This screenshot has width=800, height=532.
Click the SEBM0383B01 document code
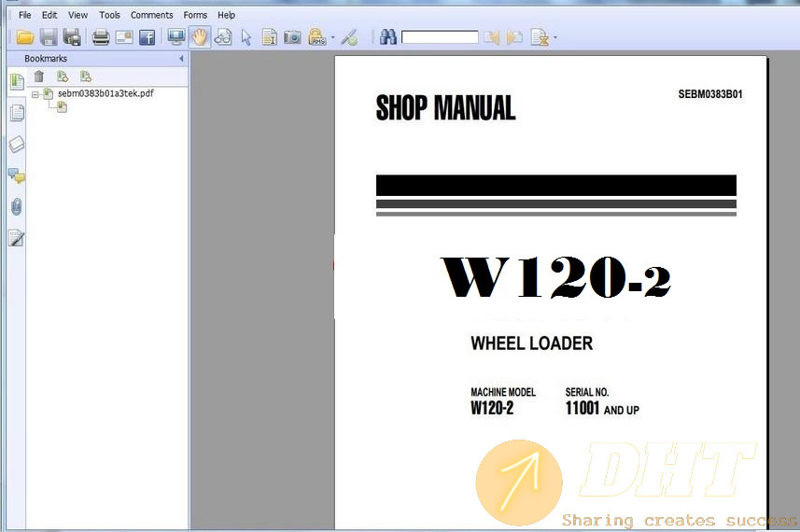710,94
